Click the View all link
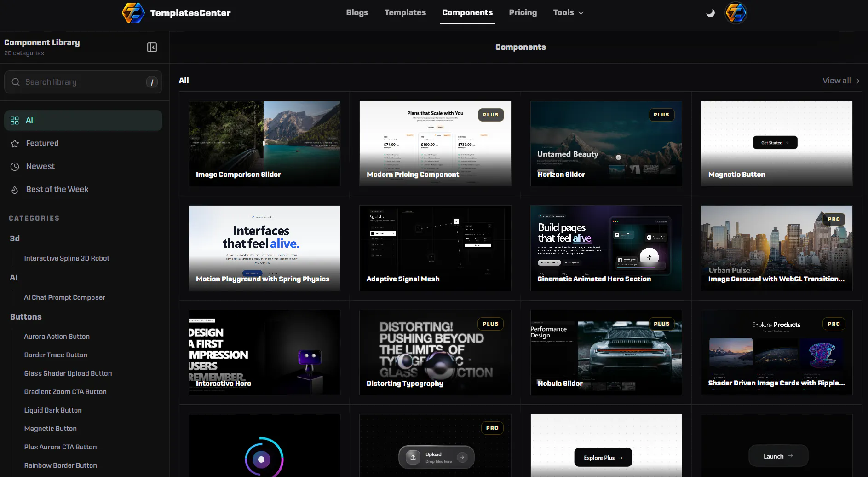This screenshot has height=477, width=868. pyautogui.click(x=841, y=81)
